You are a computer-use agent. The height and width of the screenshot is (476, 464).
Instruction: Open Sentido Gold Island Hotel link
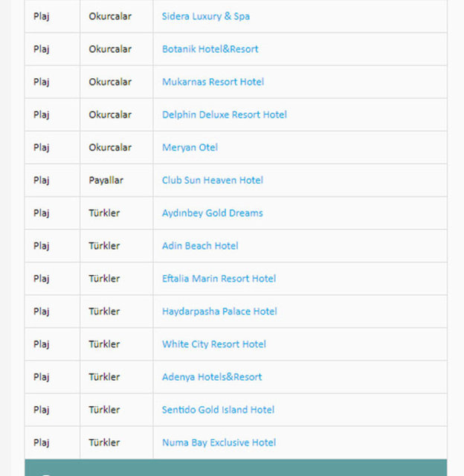[x=218, y=409]
